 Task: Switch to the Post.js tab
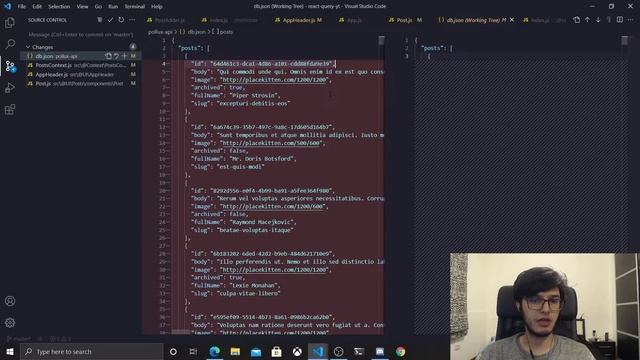click(405, 20)
